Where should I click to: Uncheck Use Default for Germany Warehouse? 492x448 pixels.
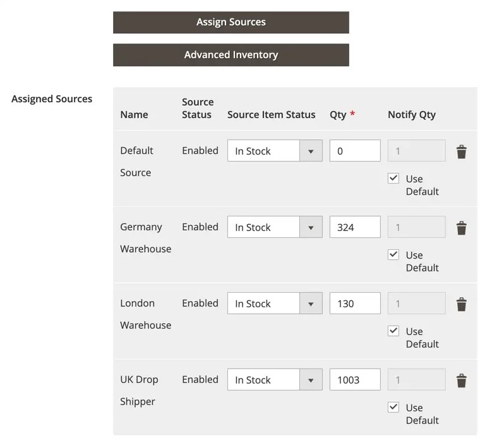393,254
